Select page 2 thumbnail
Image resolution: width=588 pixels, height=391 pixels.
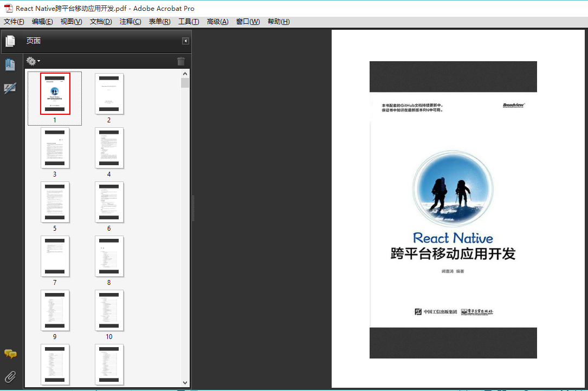109,94
